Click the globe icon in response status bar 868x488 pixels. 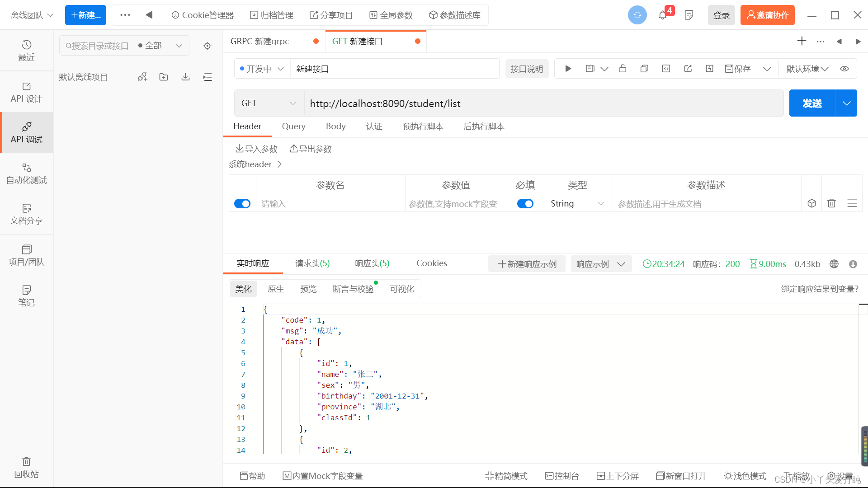[x=834, y=264]
